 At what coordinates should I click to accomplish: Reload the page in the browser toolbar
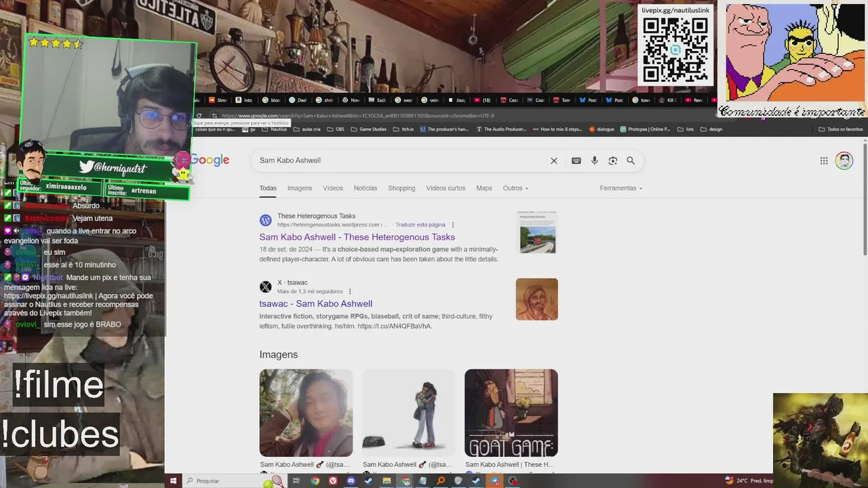[x=199, y=116]
